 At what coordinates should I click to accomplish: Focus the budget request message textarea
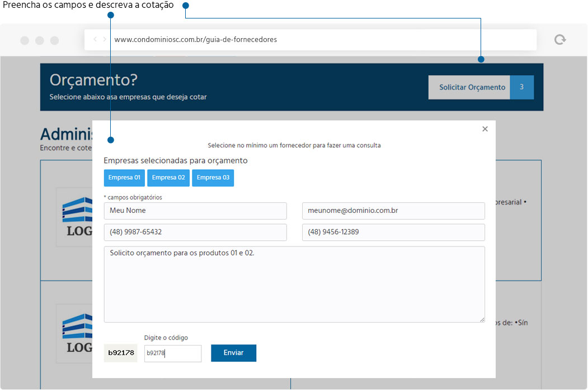click(294, 284)
